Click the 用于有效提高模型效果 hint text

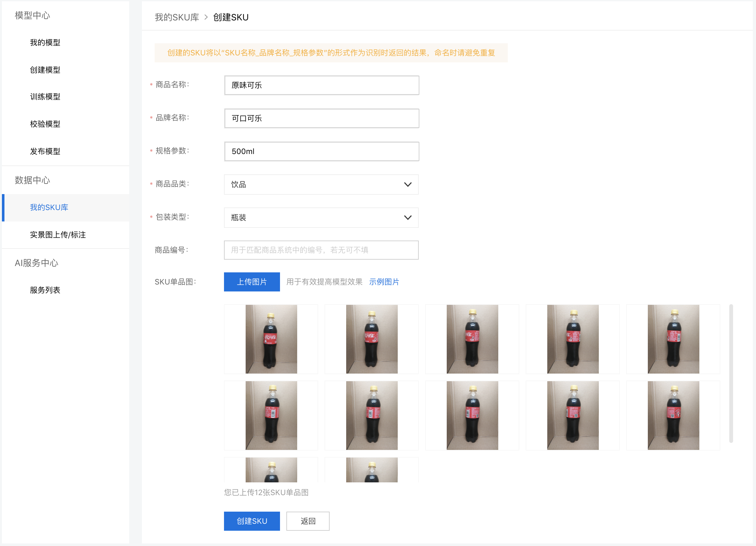click(324, 282)
